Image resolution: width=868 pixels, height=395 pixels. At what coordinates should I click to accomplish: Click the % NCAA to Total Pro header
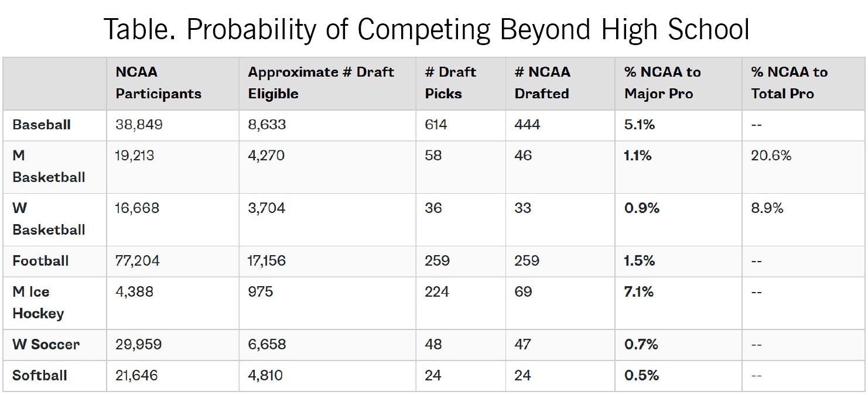(x=789, y=83)
